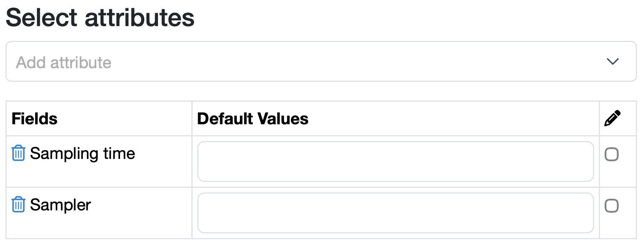The width and height of the screenshot is (644, 247).
Task: Click the down arrow in the attribute selector
Action: pyautogui.click(x=612, y=62)
